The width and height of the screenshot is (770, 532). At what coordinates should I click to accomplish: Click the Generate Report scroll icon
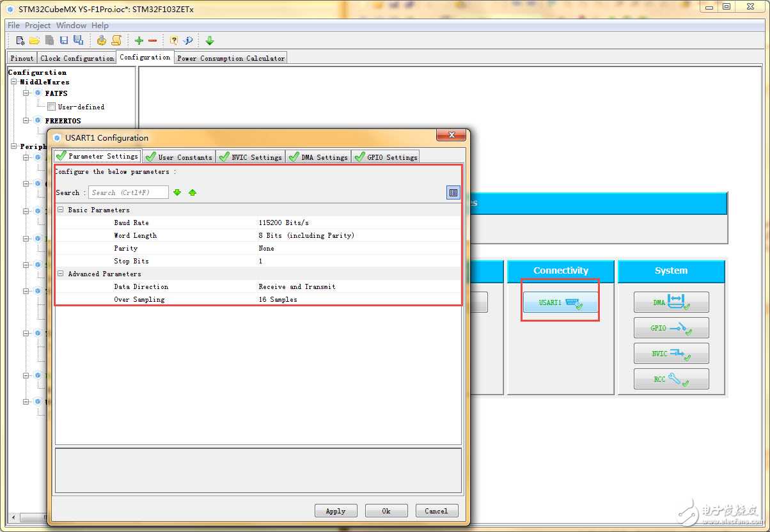[116, 40]
